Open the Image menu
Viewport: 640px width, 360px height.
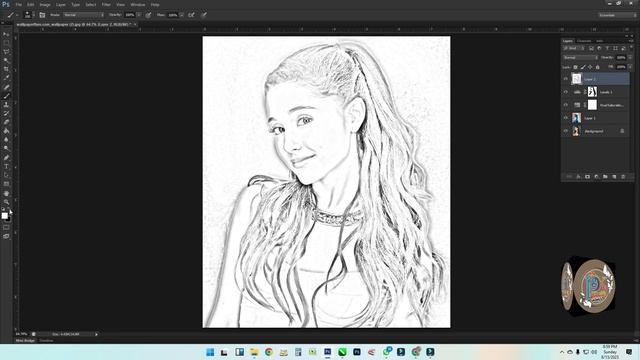(x=45, y=4)
